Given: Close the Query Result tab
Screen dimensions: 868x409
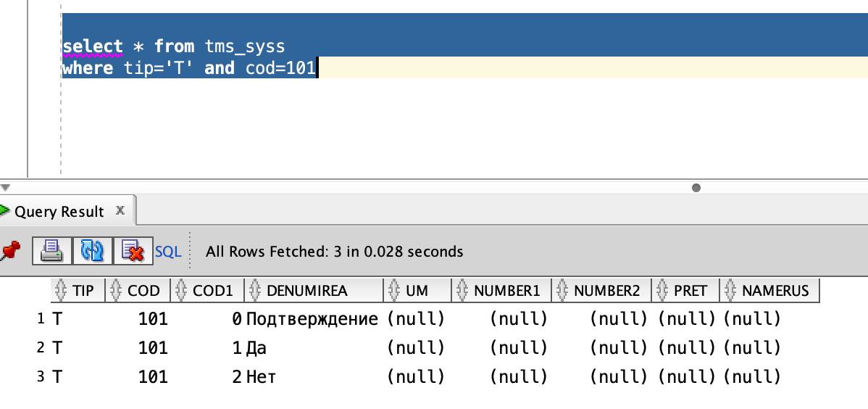Looking at the screenshot, I should (x=120, y=210).
